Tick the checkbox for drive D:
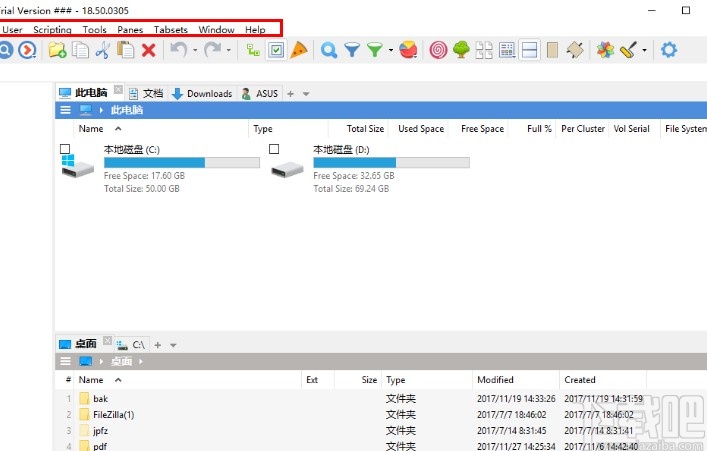The height and width of the screenshot is (451, 707). click(274, 149)
